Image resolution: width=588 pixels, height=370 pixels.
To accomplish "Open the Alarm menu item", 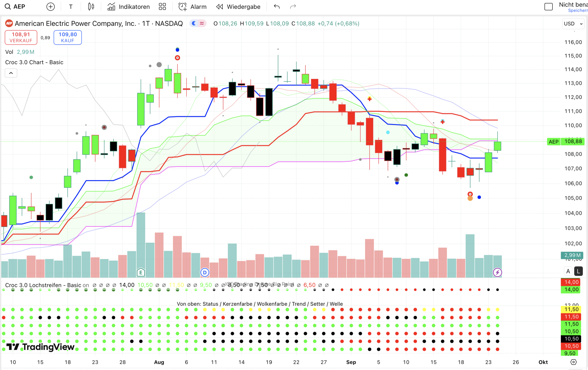I will 192,7.
